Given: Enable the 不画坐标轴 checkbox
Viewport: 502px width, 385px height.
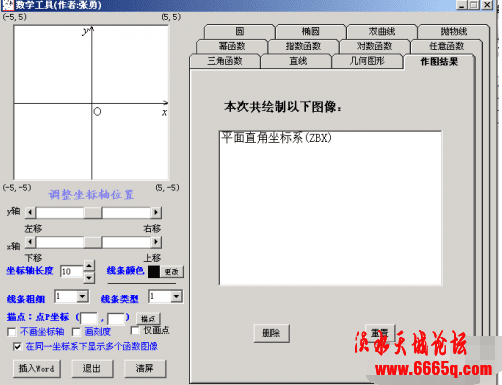Looking at the screenshot, I should [12, 332].
